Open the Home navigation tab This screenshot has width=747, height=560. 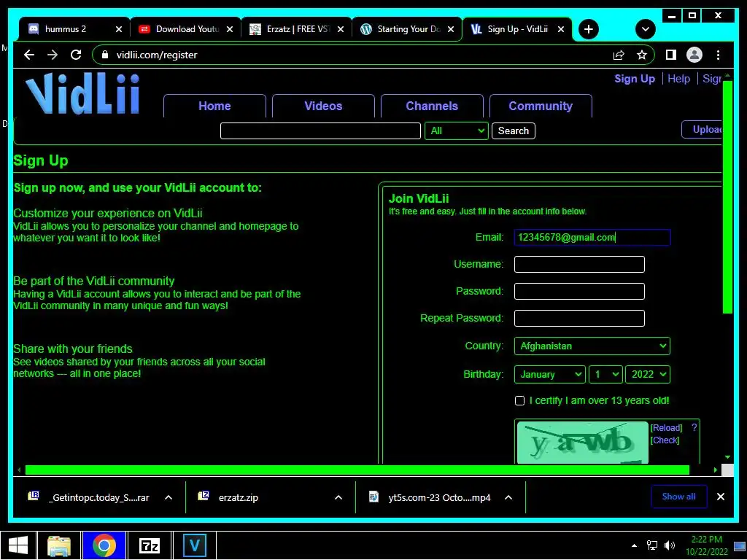point(214,106)
